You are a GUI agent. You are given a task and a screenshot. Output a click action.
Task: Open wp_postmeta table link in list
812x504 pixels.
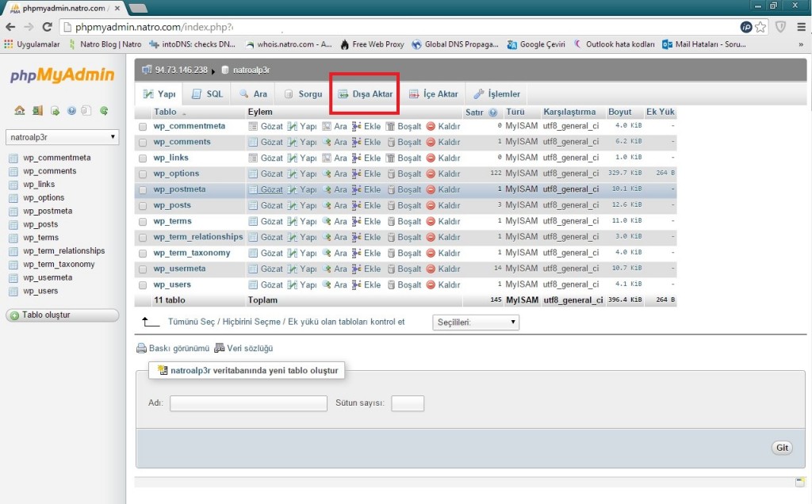[179, 189]
